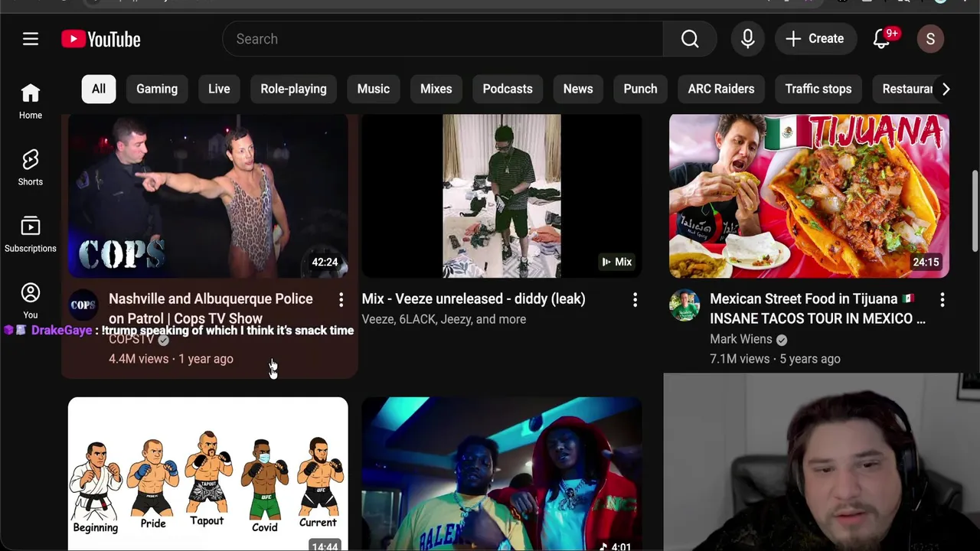Screen dimensions: 980x551
Task: Select the Live filter chip
Action: [219, 89]
